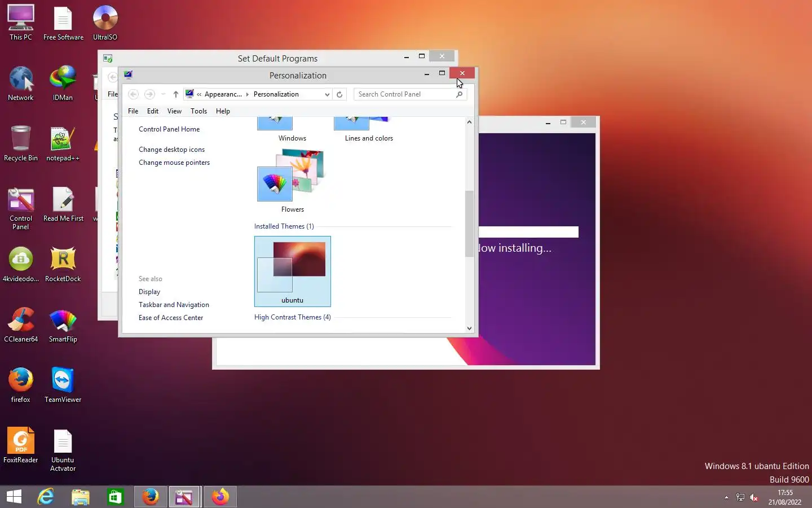The width and height of the screenshot is (812, 508).
Task: Click the vertical scrollbar thumb
Action: [x=469, y=224]
